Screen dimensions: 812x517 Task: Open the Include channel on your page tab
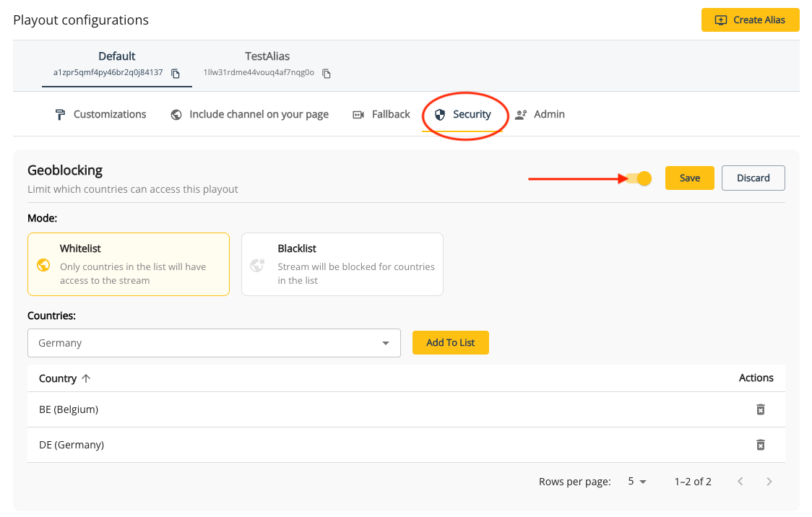click(249, 114)
